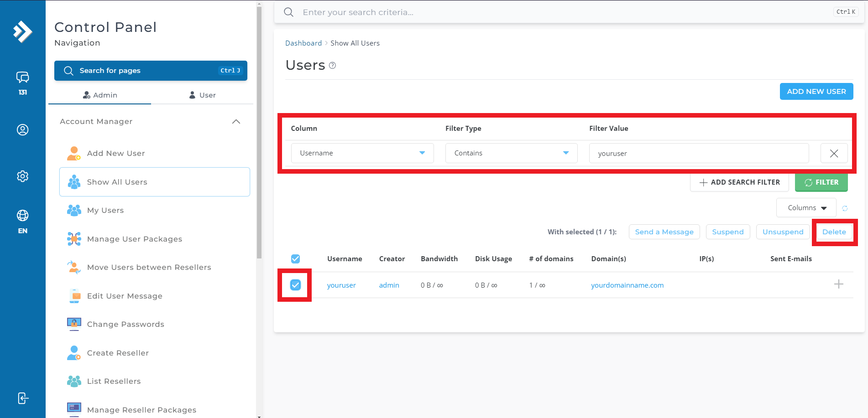Open the Columns dropdown
868x418 pixels.
[x=806, y=208]
